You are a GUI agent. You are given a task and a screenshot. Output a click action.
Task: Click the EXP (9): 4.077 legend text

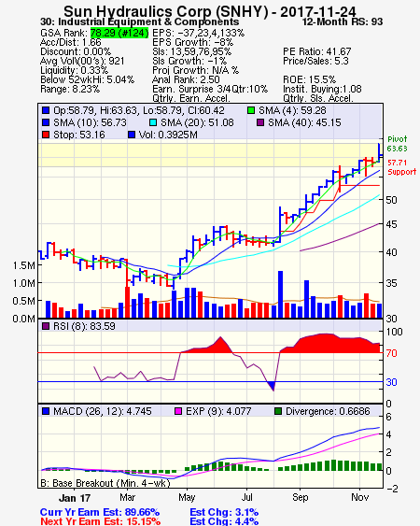point(218,411)
